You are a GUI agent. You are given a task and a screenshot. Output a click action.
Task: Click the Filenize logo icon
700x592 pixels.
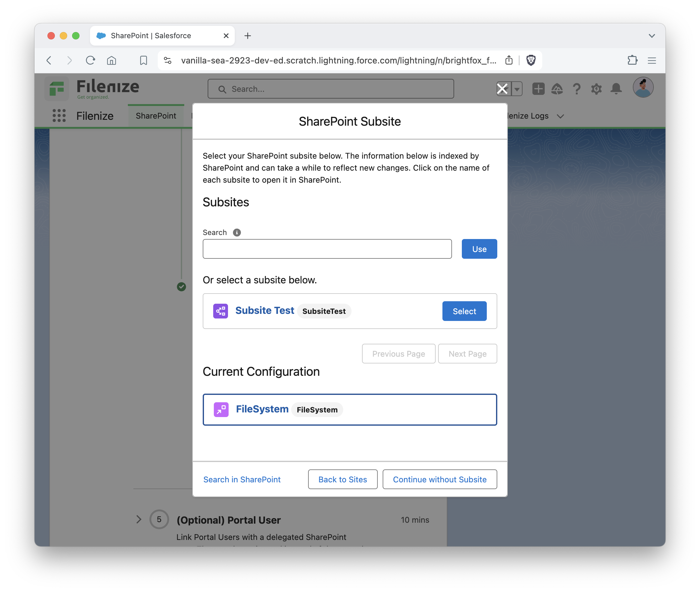pos(57,89)
